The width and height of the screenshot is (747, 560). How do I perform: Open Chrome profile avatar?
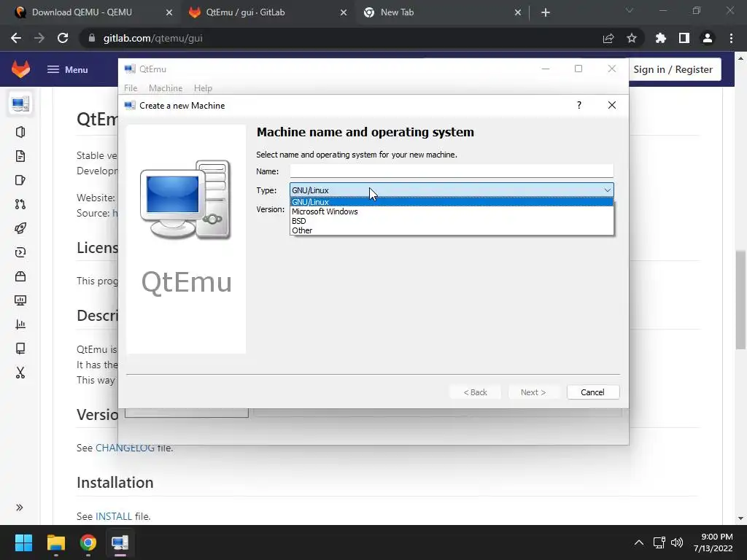point(708,38)
